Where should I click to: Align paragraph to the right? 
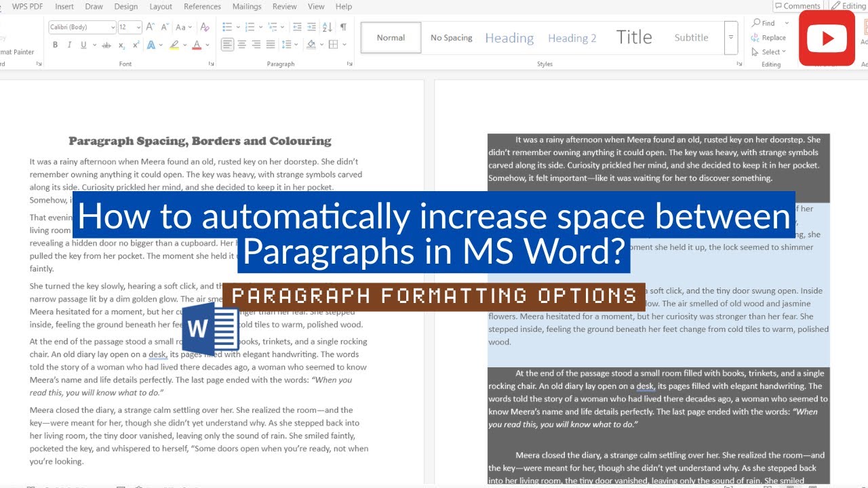point(256,45)
